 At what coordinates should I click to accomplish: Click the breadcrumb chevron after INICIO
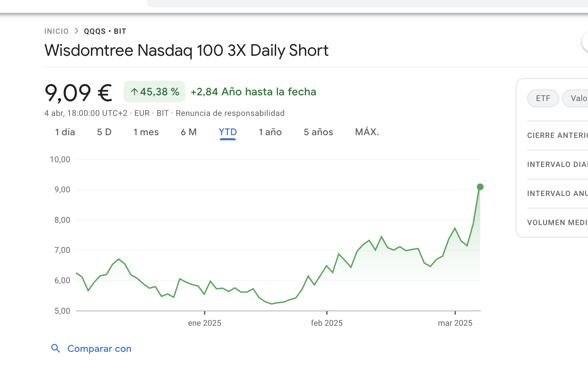76,31
